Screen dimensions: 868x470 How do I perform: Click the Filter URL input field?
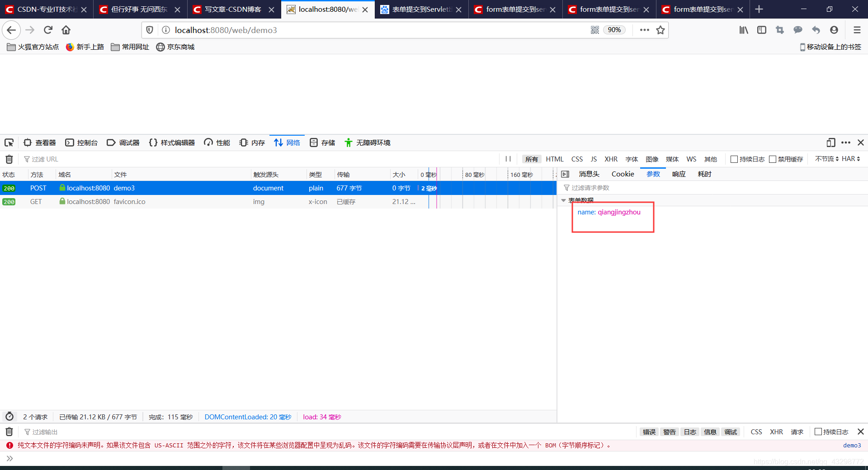260,159
